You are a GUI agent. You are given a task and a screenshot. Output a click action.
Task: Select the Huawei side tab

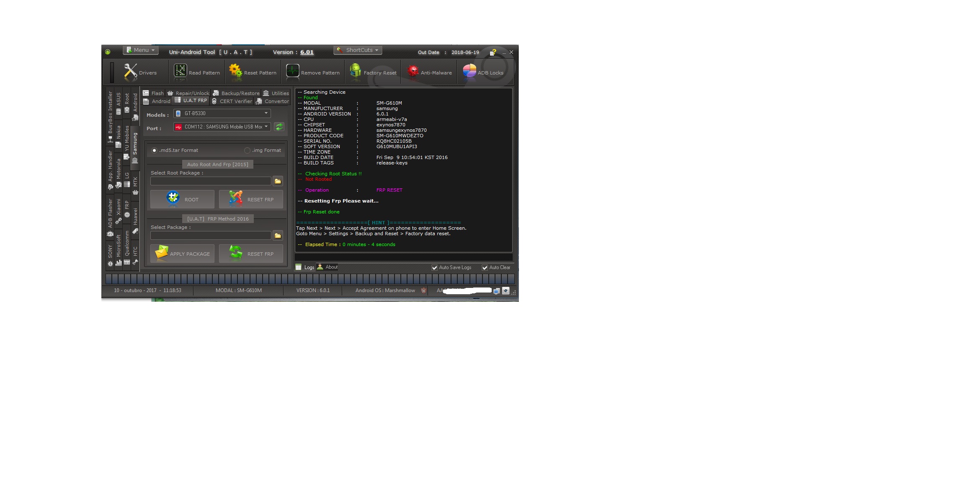pyautogui.click(x=135, y=221)
